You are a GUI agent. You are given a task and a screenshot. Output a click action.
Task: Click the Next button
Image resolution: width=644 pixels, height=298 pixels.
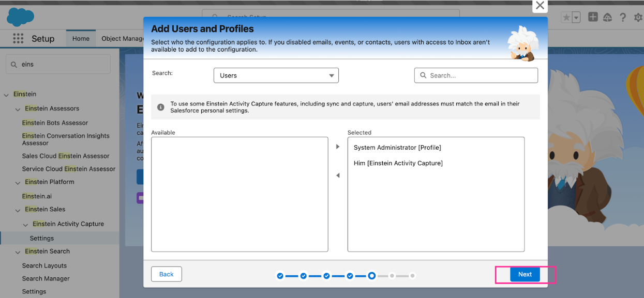pos(525,274)
